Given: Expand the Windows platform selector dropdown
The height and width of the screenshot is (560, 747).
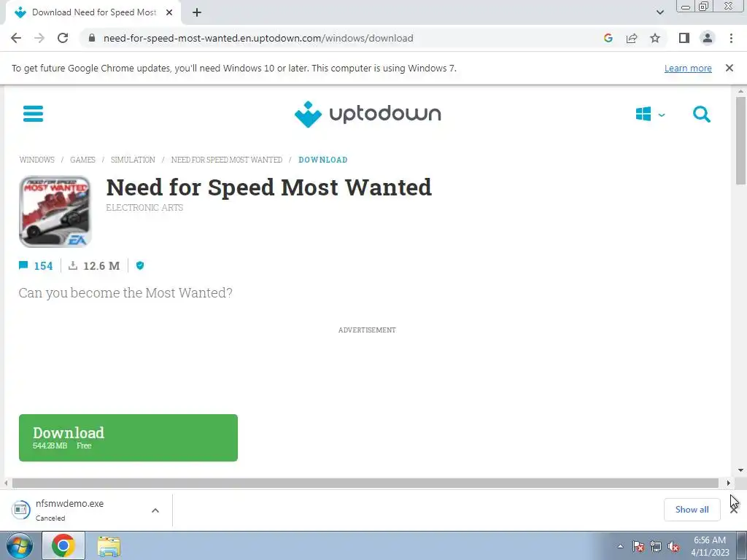Looking at the screenshot, I should (x=650, y=114).
